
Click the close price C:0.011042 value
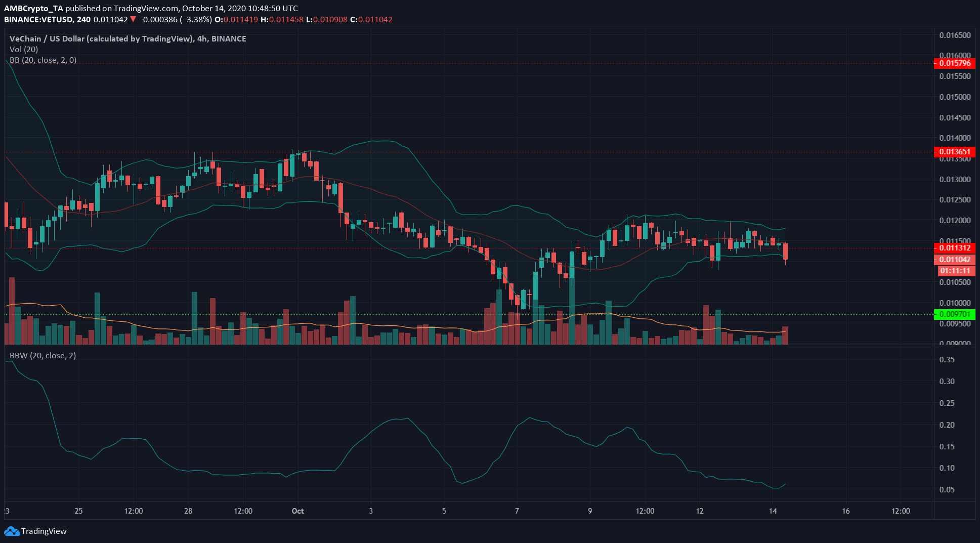pos(371,19)
